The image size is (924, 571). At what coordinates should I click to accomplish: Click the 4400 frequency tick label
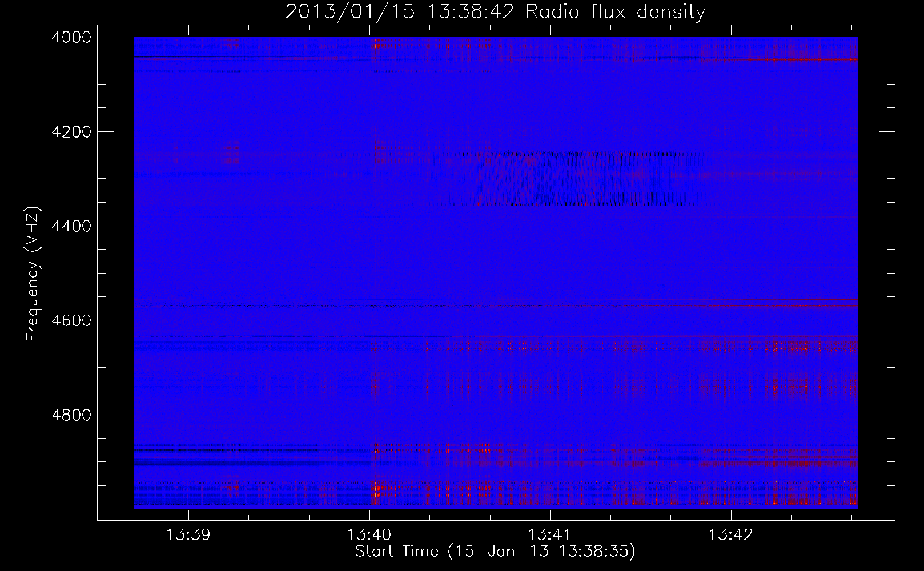[x=71, y=226]
